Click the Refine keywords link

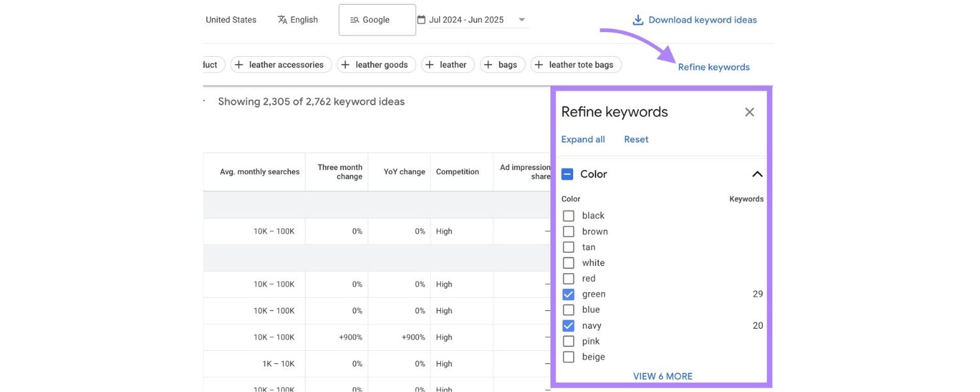pos(713,67)
